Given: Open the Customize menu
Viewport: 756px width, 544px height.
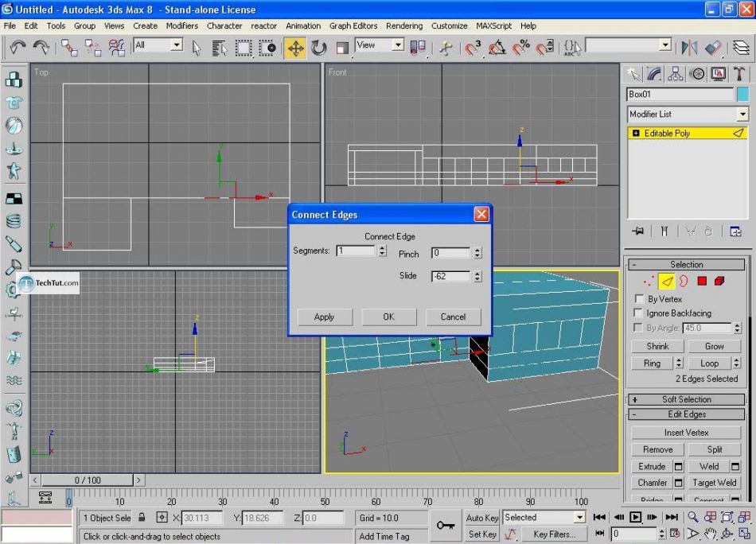Looking at the screenshot, I should 449,26.
